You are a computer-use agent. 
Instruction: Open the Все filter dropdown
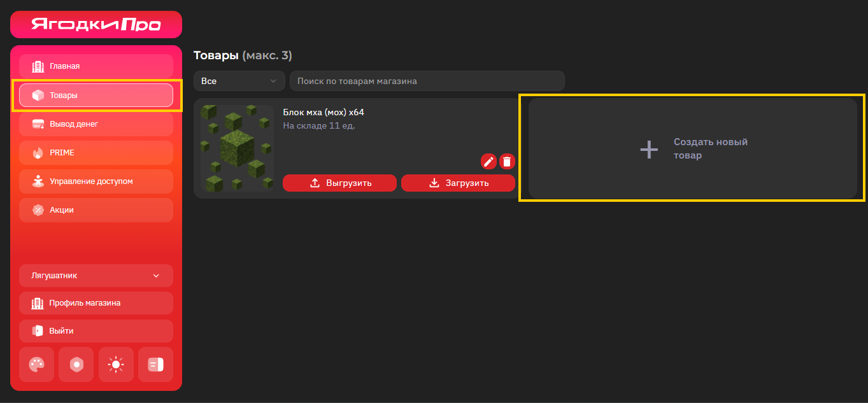point(239,81)
